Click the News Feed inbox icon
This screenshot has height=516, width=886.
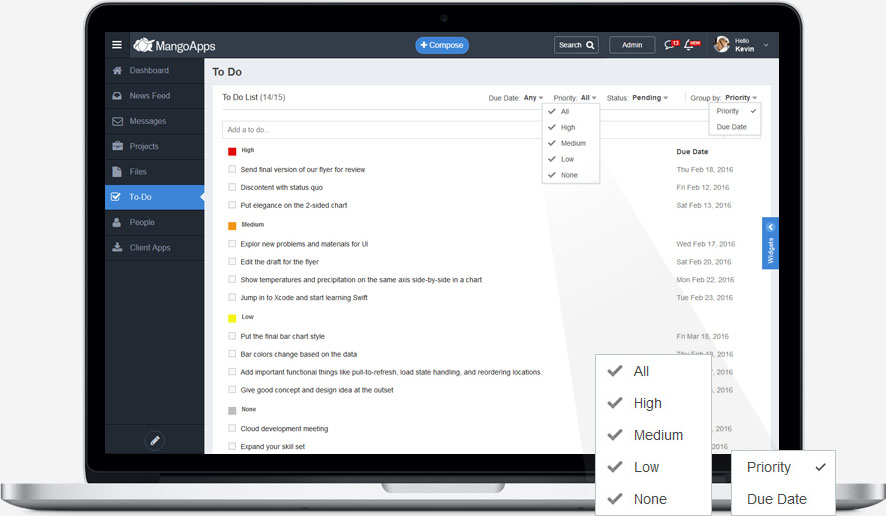(x=117, y=96)
